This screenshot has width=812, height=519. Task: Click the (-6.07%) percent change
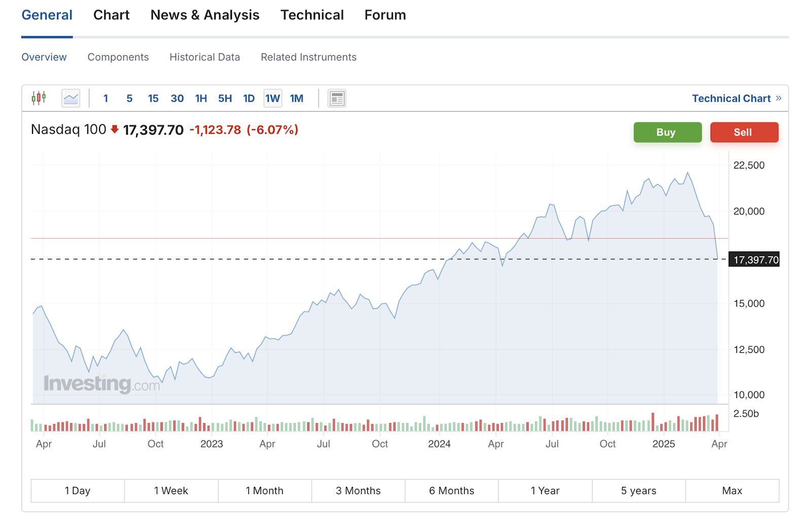(x=273, y=130)
